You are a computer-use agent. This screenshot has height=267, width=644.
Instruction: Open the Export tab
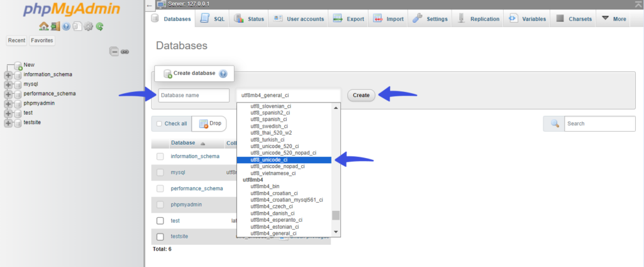pyautogui.click(x=348, y=19)
